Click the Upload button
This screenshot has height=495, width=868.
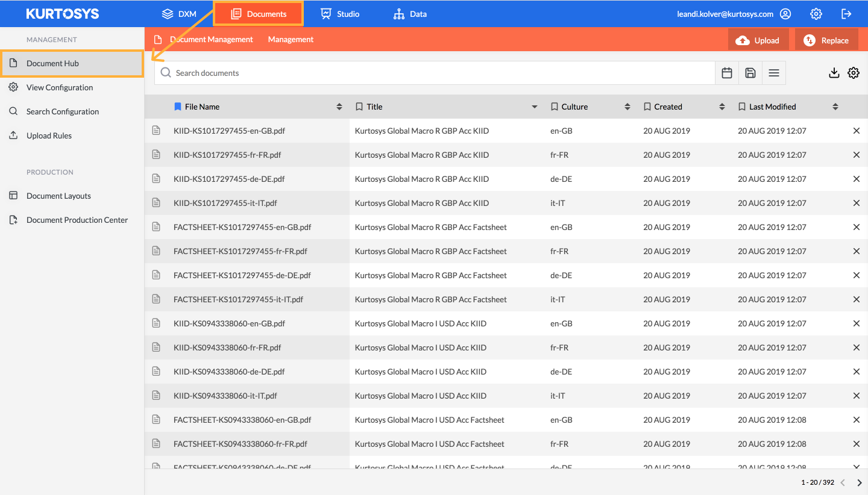pos(758,40)
